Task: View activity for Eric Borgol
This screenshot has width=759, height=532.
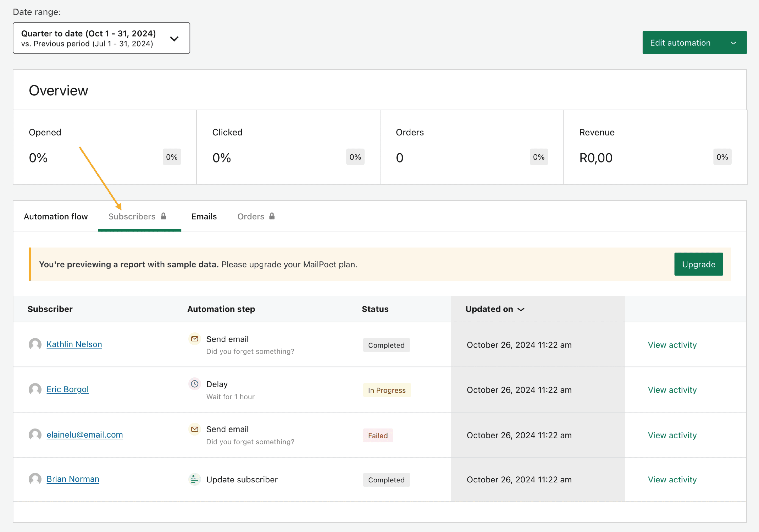Action: (x=672, y=390)
